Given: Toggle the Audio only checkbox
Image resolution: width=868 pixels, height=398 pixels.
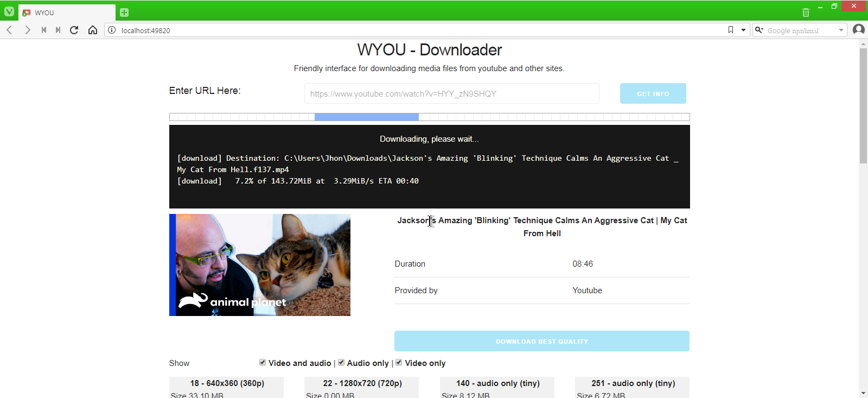Looking at the screenshot, I should [341, 363].
